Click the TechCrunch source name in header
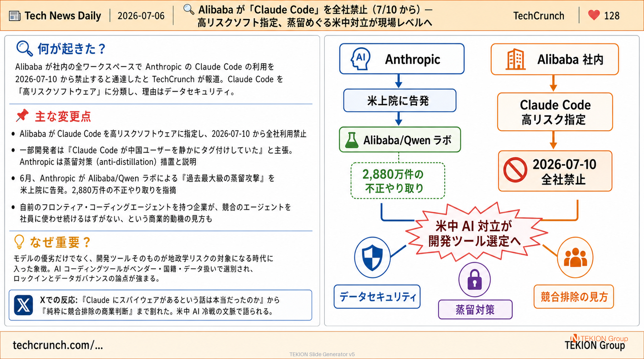 (539, 16)
